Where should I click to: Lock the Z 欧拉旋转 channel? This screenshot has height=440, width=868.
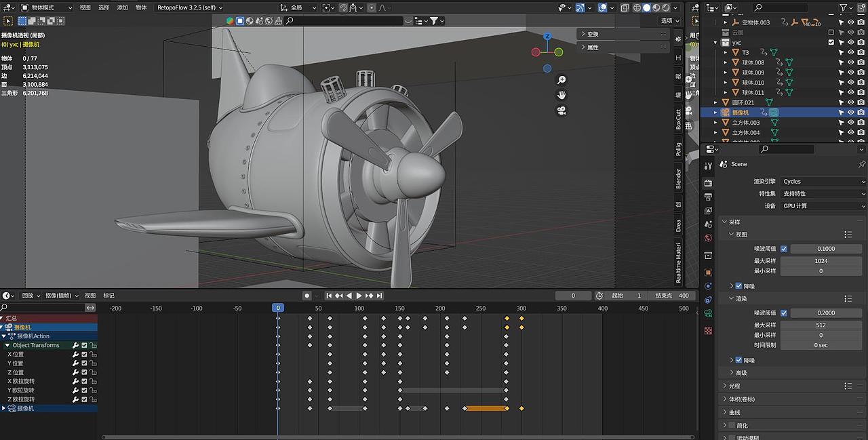click(x=93, y=399)
